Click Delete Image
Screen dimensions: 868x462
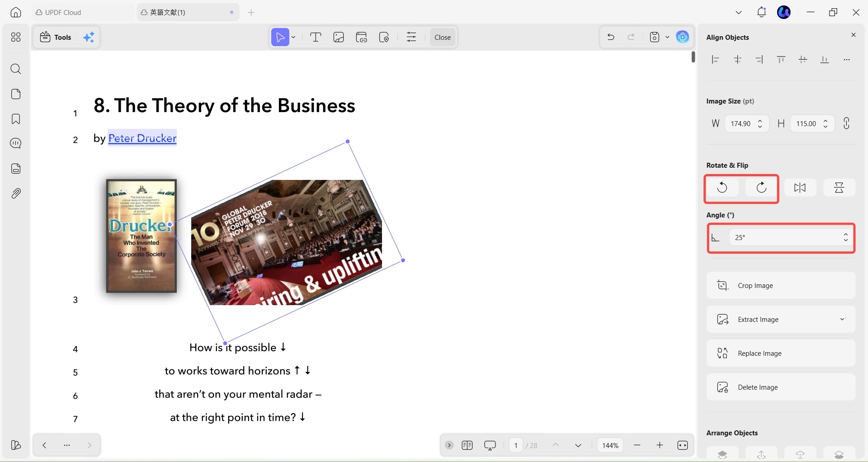pyautogui.click(x=781, y=387)
